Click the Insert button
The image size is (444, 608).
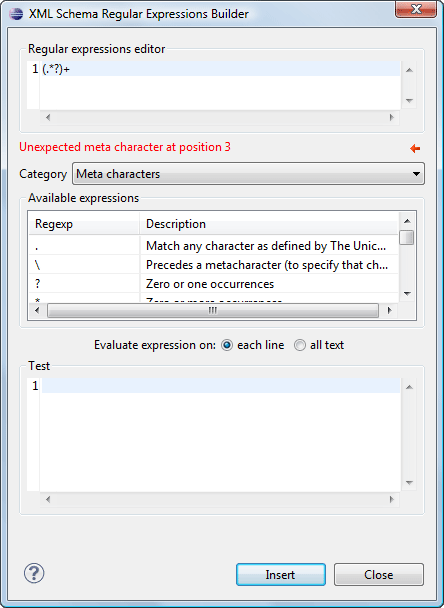point(281,574)
